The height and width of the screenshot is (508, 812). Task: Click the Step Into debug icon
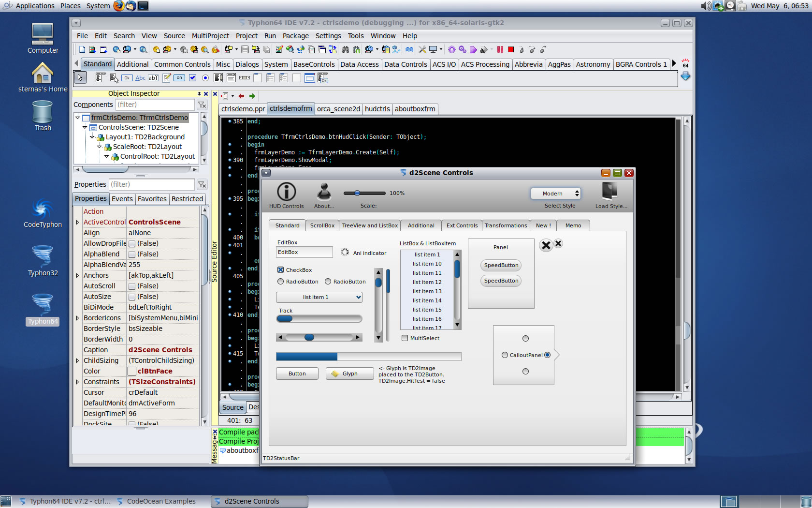522,49
